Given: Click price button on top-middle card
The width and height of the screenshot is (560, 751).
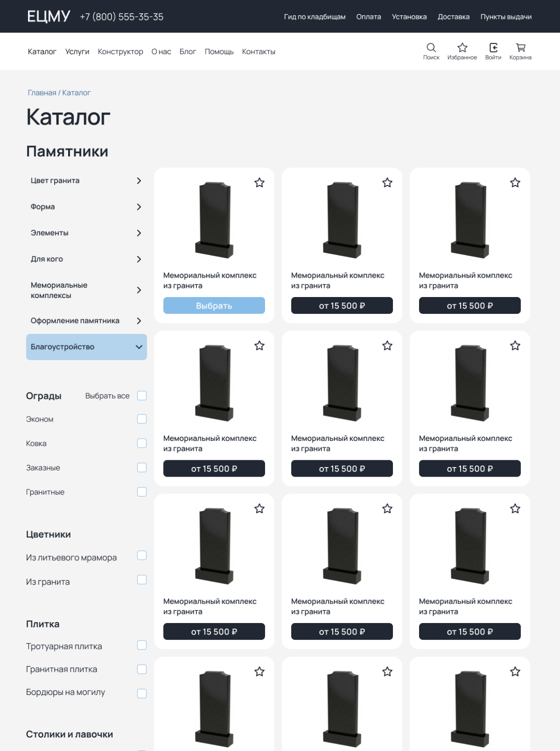Looking at the screenshot, I should coord(342,306).
